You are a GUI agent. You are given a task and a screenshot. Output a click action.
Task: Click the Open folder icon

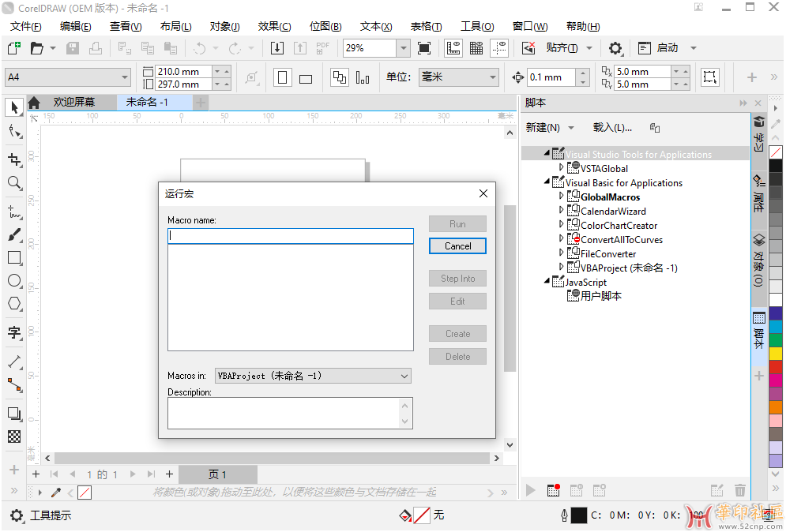pos(36,48)
